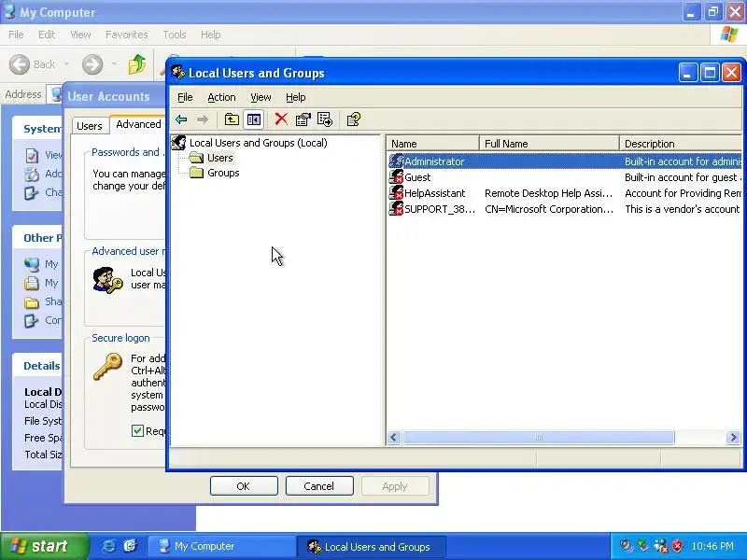This screenshot has width=747, height=560.
Task: Click the Local Users and Groups title icon
Action: (178, 73)
